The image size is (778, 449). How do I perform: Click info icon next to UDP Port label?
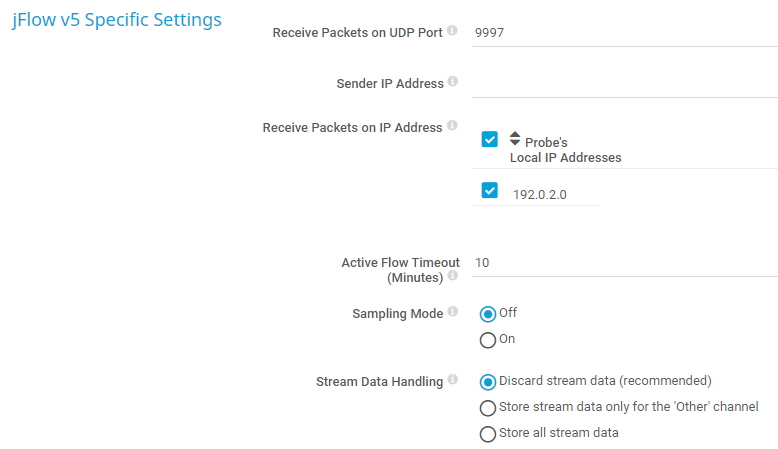point(452,32)
